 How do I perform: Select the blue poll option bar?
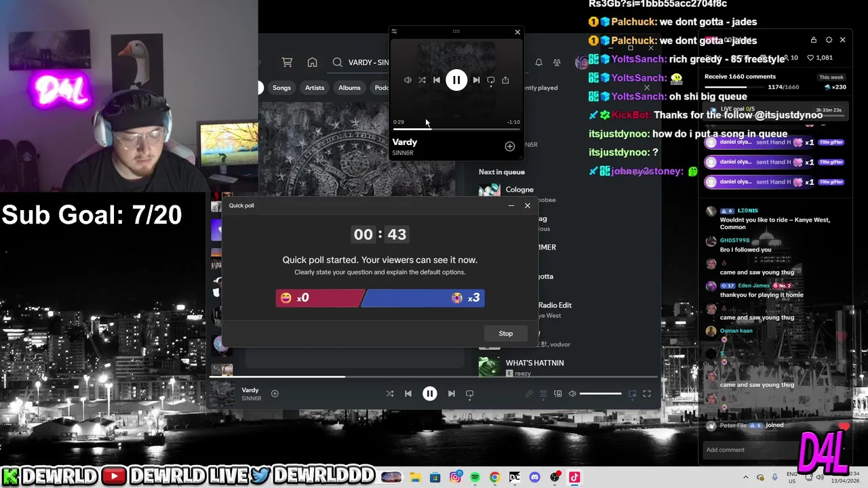(x=423, y=298)
